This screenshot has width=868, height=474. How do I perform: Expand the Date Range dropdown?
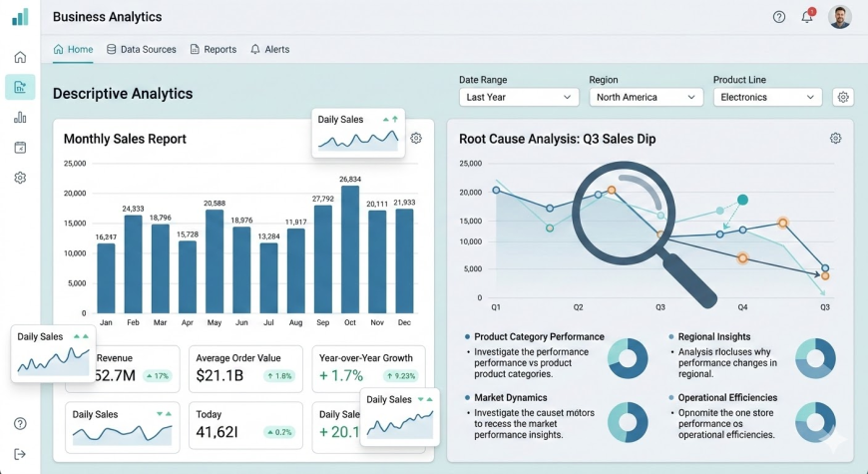pyautogui.click(x=519, y=97)
